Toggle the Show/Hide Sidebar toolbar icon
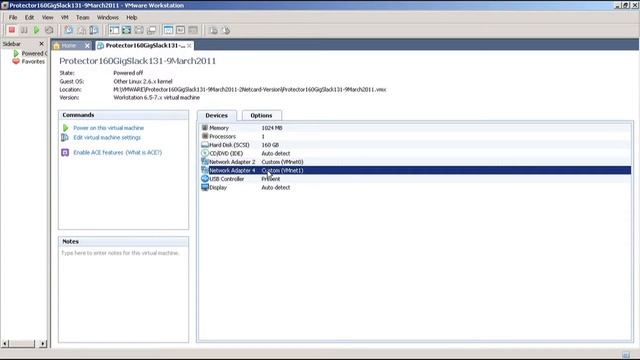Viewport: 640px width, 360px height. click(x=114, y=30)
